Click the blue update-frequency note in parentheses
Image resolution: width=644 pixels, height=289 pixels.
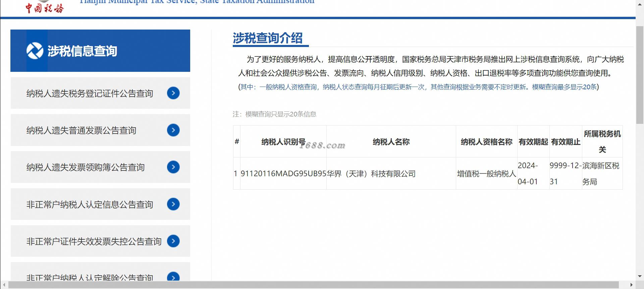click(418, 87)
